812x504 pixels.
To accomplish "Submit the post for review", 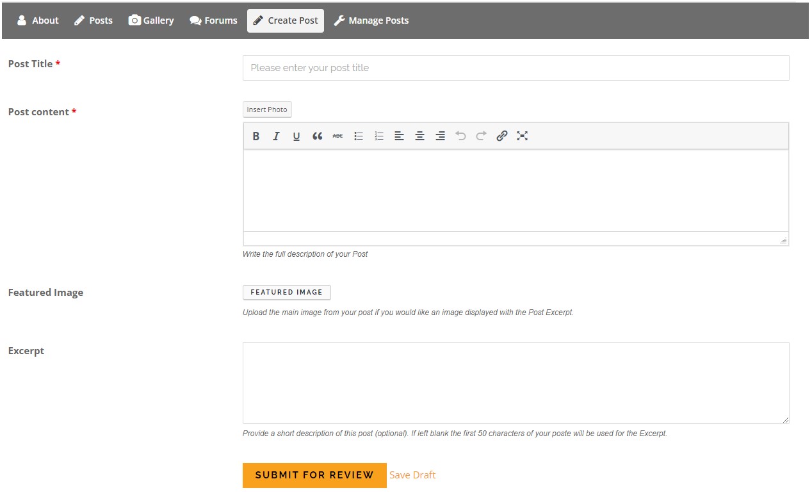I will [314, 475].
